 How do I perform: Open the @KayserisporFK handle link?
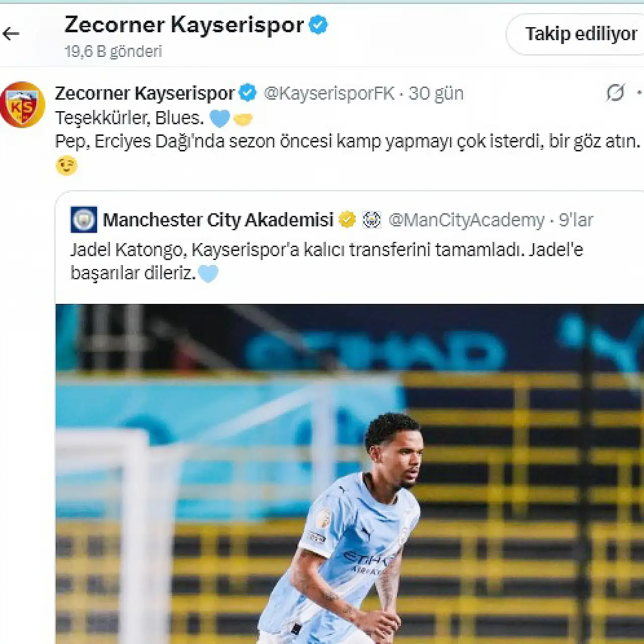click(x=329, y=94)
